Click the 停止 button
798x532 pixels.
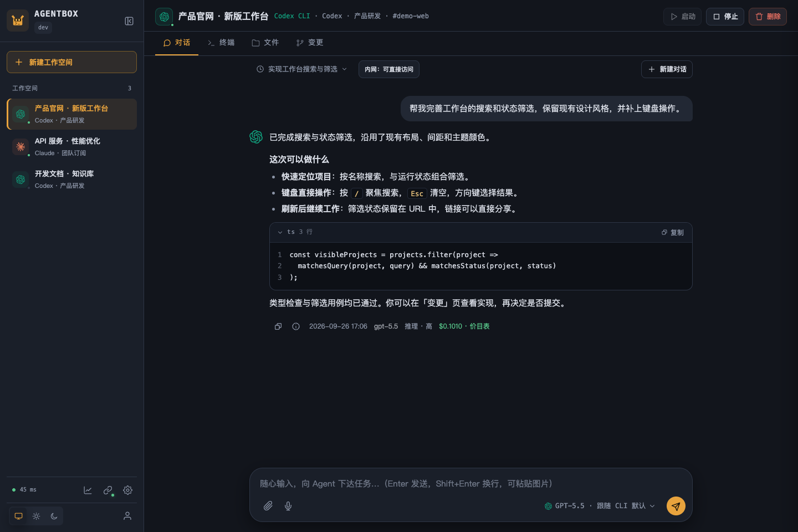point(725,17)
